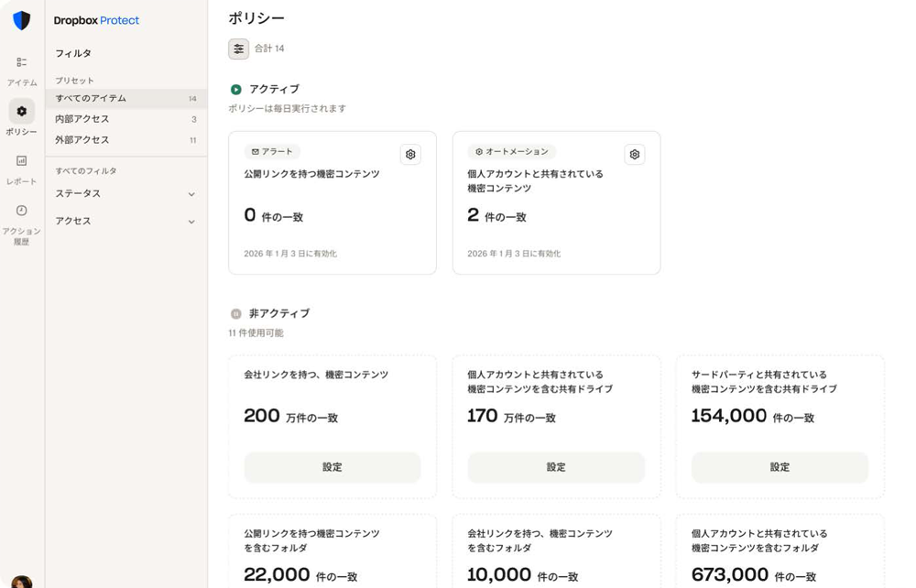
Task: Open settings gear on アラート policy card
Action: [x=410, y=154]
